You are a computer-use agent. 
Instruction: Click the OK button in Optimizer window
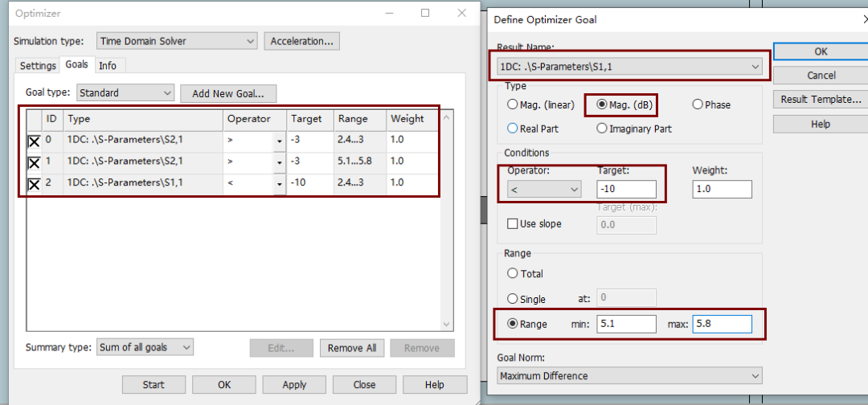click(224, 385)
